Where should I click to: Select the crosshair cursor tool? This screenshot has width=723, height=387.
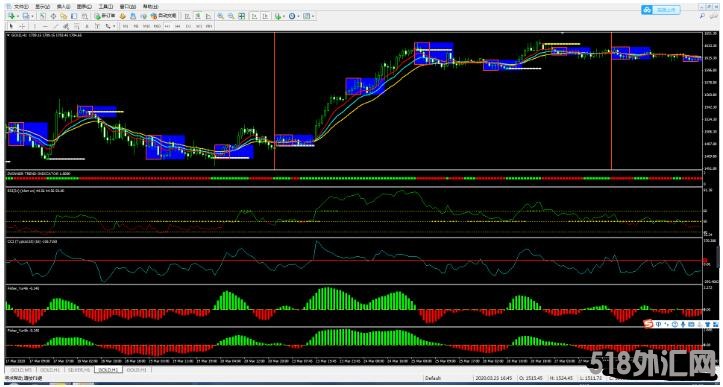pyautogui.click(x=22, y=26)
